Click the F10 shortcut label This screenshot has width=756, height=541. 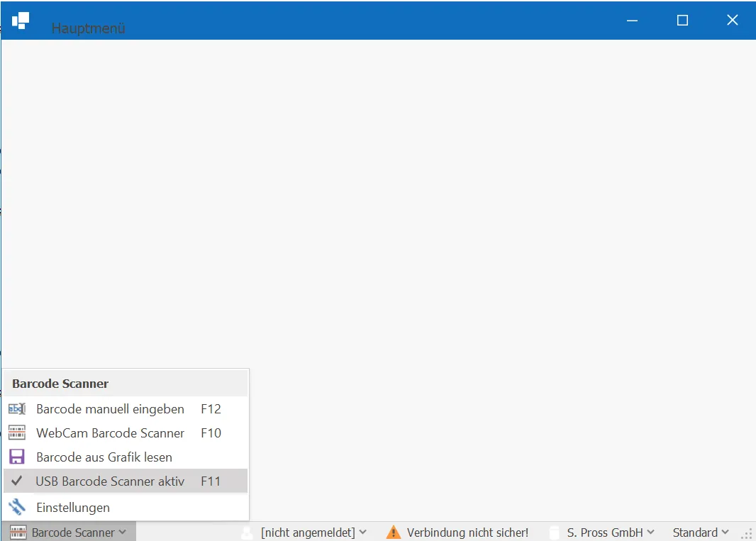(211, 433)
